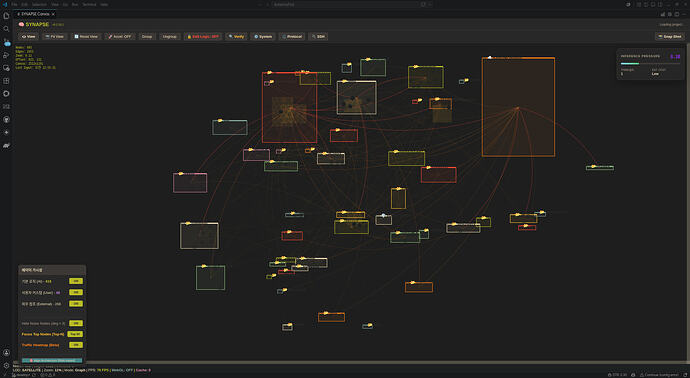Click the SYNAPSE brain logo icon
690x378 pixels.
(x=21, y=25)
